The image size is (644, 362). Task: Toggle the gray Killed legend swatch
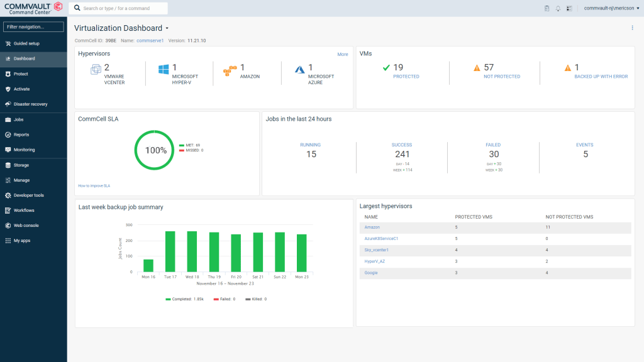(248, 299)
